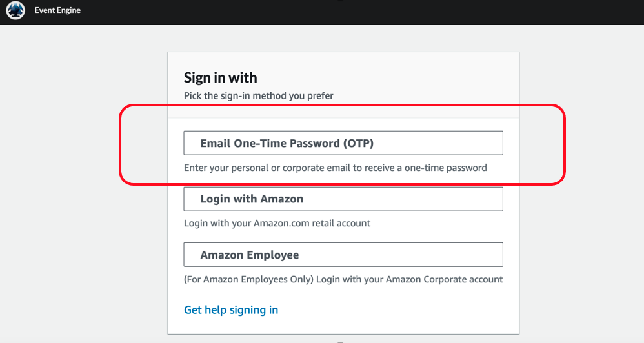Screen dimensions: 644x343
Task: Click the personal or corporate email description
Action: coord(335,168)
